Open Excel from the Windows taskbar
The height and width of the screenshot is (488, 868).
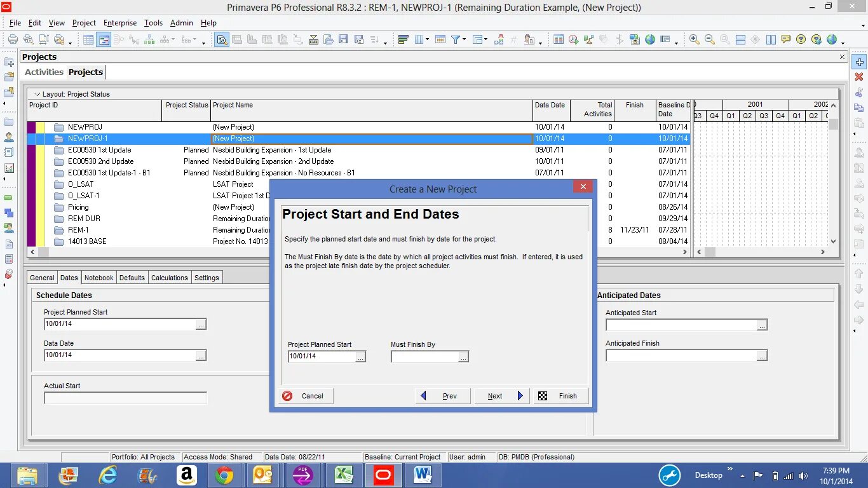(344, 475)
